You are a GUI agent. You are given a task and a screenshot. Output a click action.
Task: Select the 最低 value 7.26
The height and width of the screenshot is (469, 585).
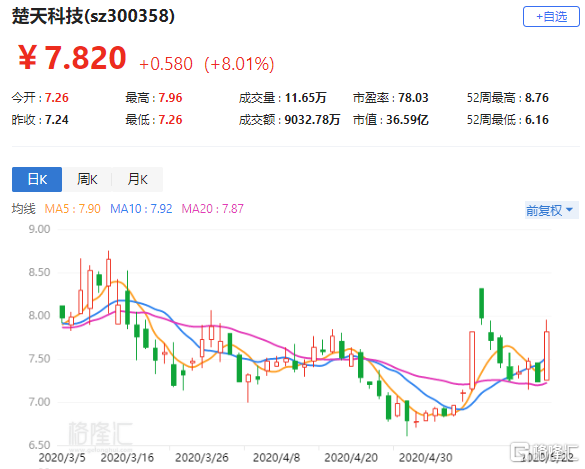[x=171, y=120]
